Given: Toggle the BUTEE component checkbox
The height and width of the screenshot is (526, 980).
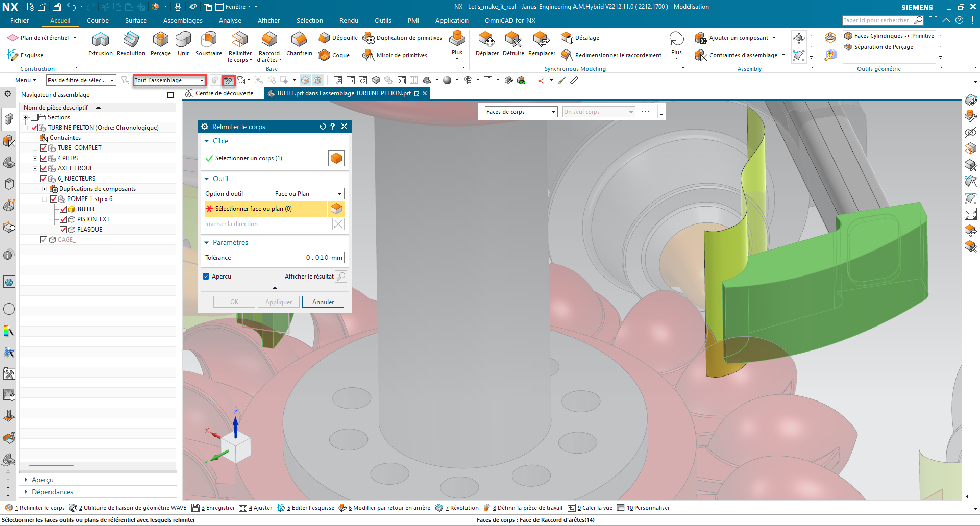Looking at the screenshot, I should 63,209.
